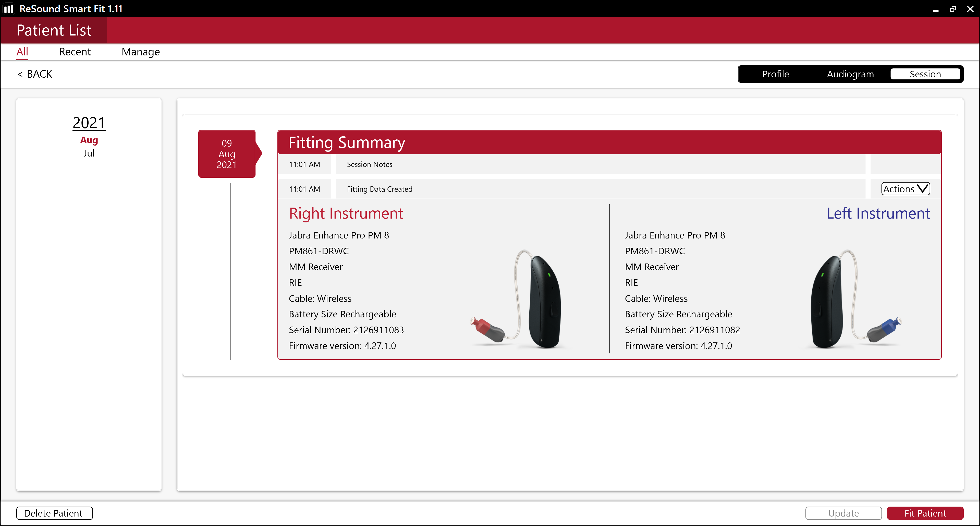Go back with the BACK link
The image size is (980, 526).
pyautogui.click(x=35, y=74)
